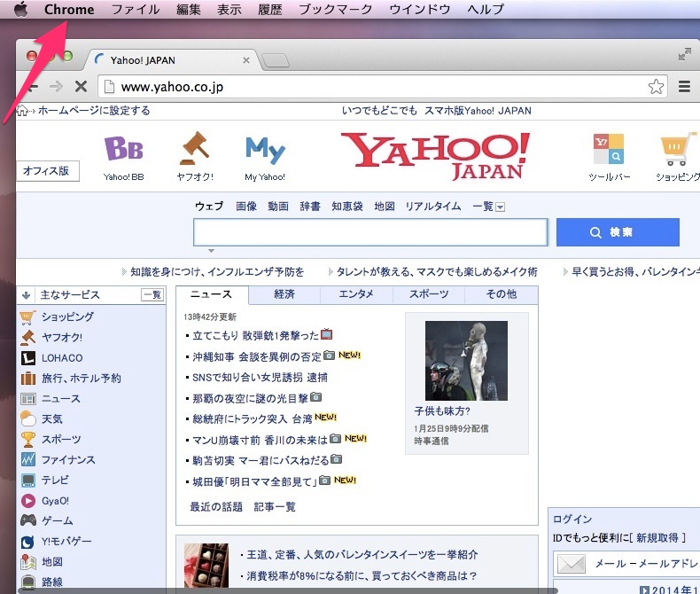The height and width of the screenshot is (594, 700).
Task: Open ゲーム controller service
Action: [x=57, y=520]
